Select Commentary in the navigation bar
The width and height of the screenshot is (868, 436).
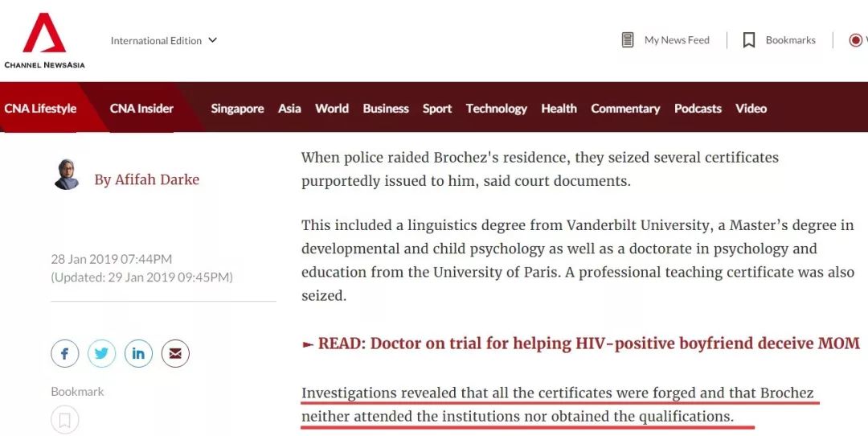pos(625,109)
